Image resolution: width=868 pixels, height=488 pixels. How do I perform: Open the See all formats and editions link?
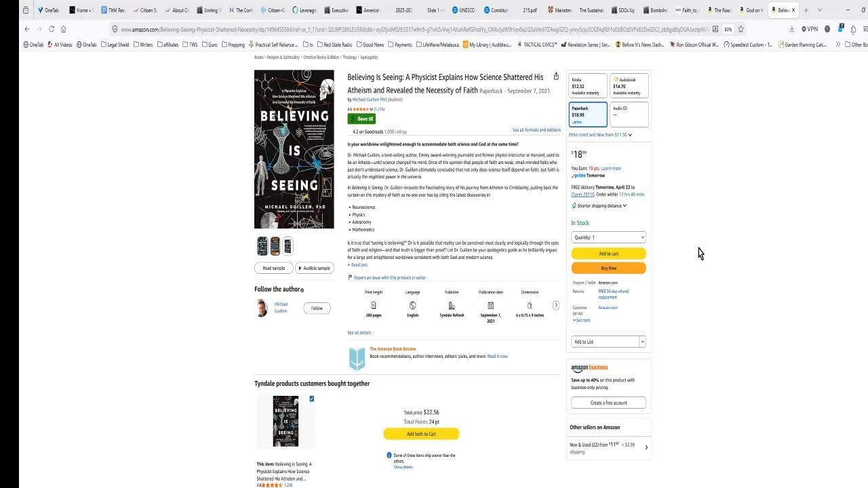536,129
